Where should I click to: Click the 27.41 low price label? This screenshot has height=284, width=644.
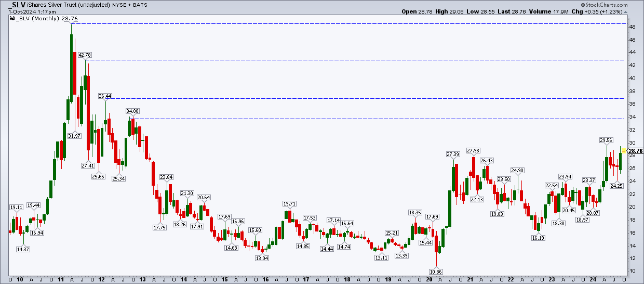point(88,165)
